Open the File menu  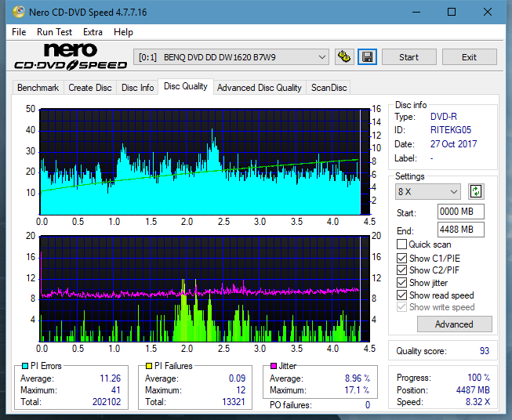19,32
